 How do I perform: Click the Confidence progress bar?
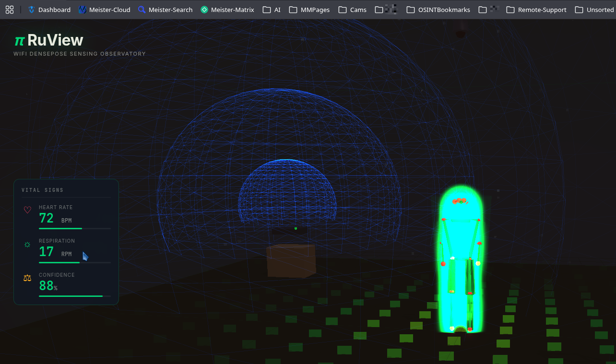(x=75, y=296)
